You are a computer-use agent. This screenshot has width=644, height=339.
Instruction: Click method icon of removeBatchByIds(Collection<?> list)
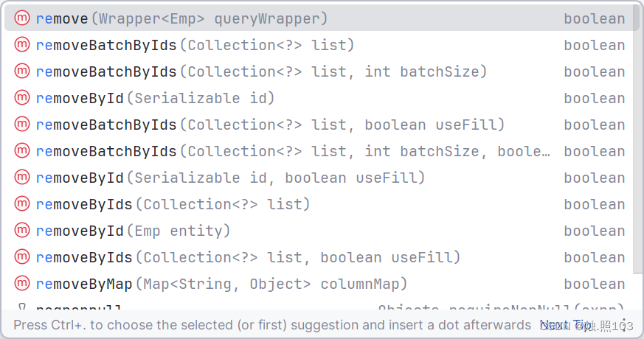click(x=22, y=45)
